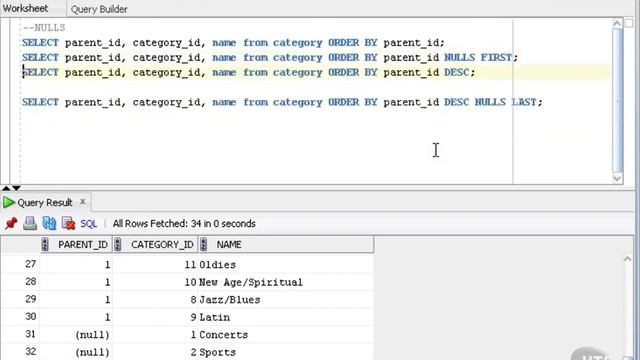Select row number 27
This screenshot has width=640, height=360.
[x=30, y=264]
